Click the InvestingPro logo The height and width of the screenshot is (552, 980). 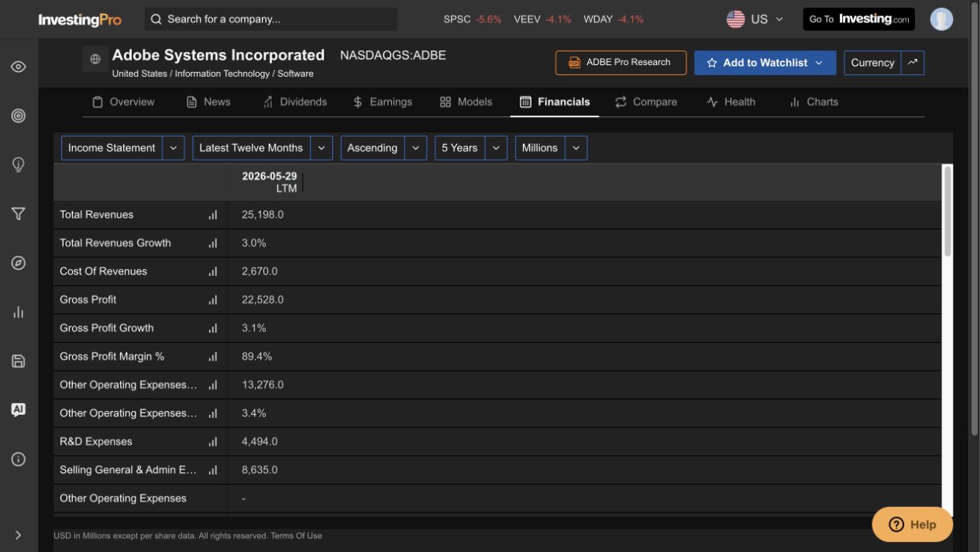coord(80,19)
